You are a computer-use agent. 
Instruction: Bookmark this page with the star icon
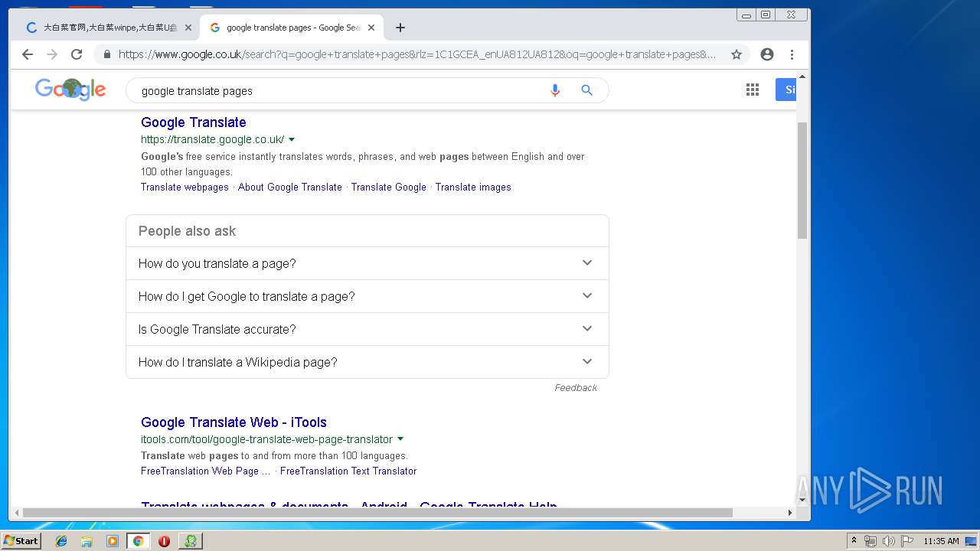tap(737, 54)
